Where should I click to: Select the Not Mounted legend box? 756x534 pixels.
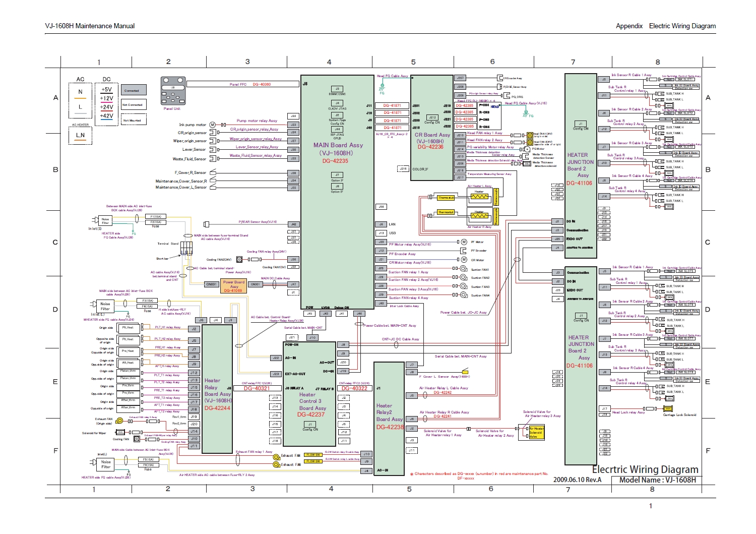[134, 121]
